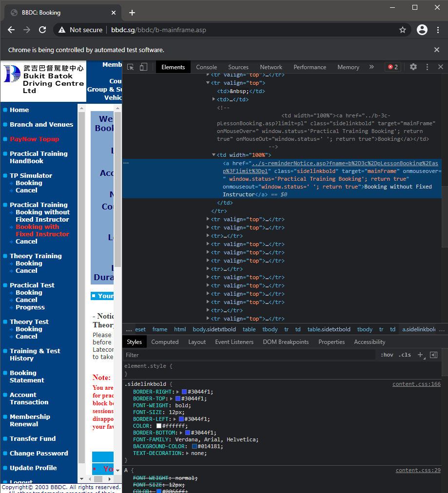
Task: Bookmark this page with star icon
Action: (403, 30)
